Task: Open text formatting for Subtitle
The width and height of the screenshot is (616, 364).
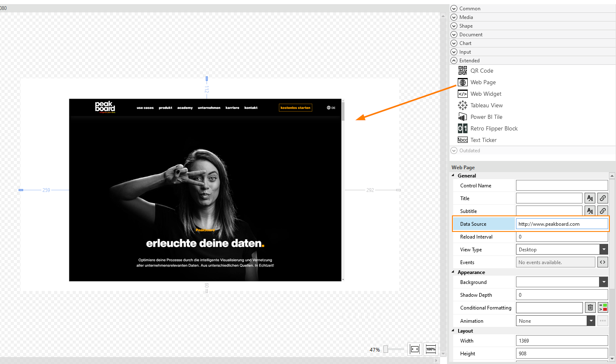Action: (590, 211)
